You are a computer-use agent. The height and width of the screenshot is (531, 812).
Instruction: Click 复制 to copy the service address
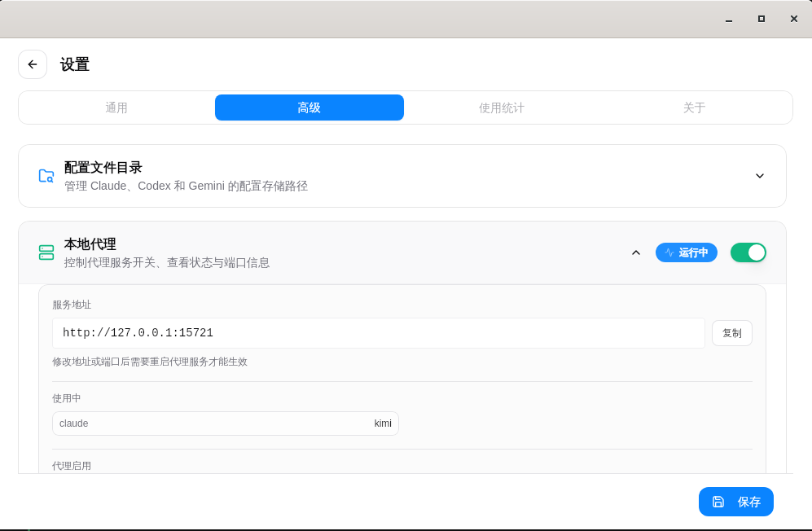pos(731,332)
